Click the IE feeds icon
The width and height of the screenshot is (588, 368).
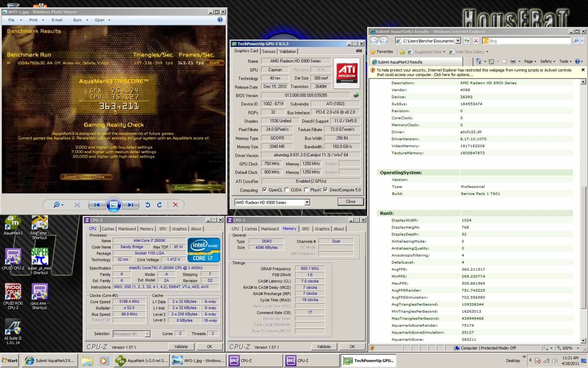(491, 61)
